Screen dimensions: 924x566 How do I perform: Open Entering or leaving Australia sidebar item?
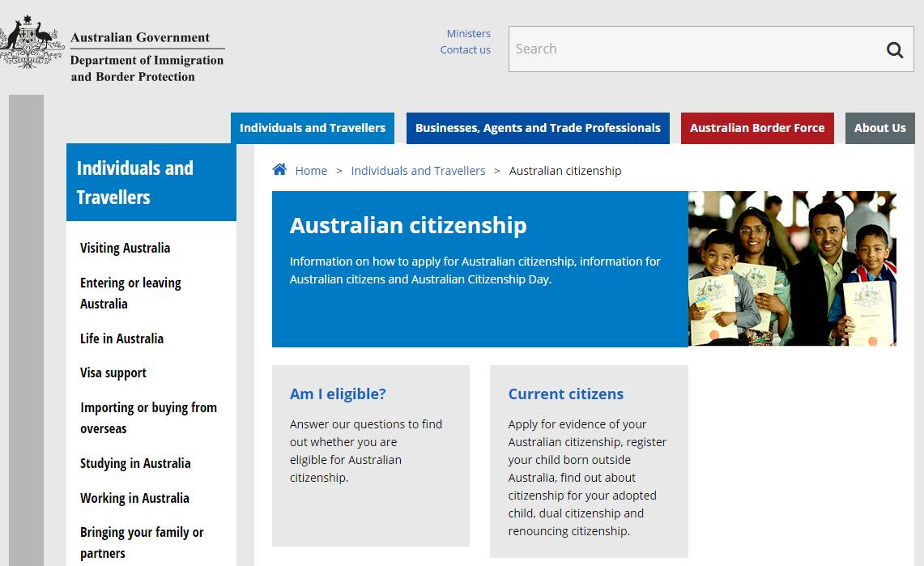(130, 293)
